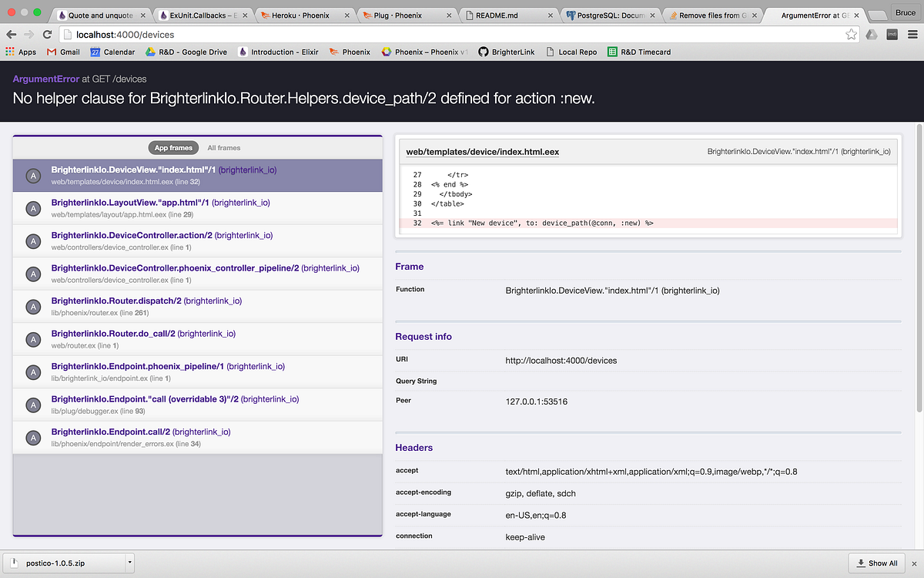Click the Show All downloads button
This screenshot has width=924, height=578.
pyautogui.click(x=876, y=563)
